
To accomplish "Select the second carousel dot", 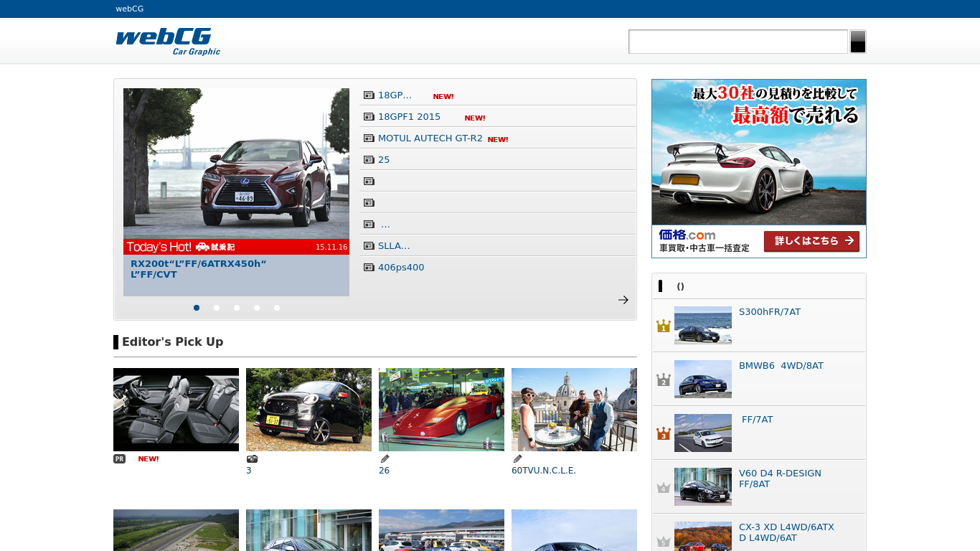I will tap(217, 308).
